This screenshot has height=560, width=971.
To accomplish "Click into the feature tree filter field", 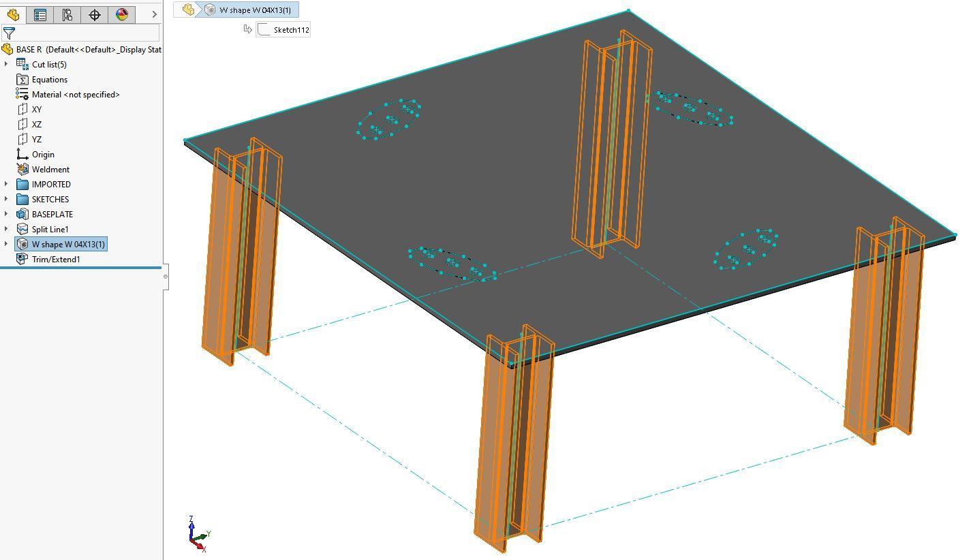I will [x=87, y=32].
